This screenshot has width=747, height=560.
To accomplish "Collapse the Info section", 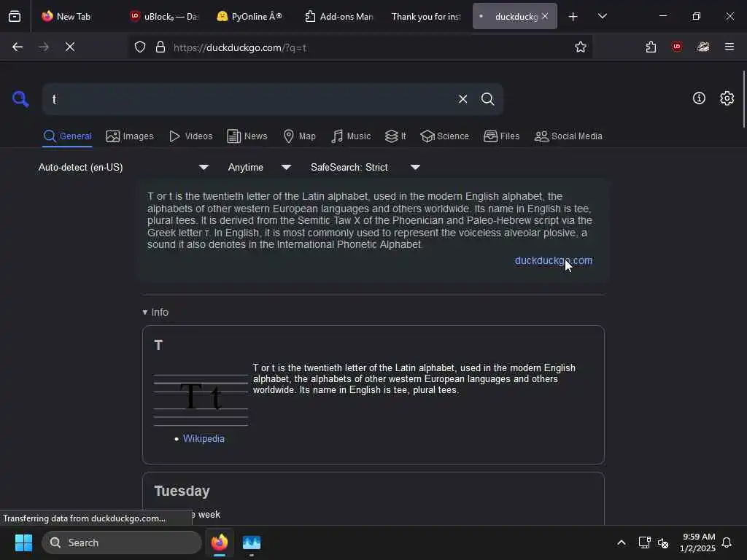I will click(155, 312).
